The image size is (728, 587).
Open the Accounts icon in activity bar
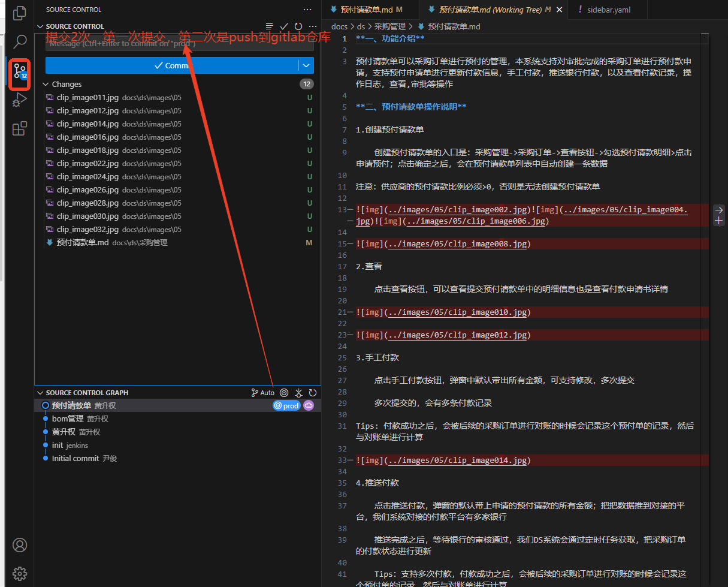(20, 545)
